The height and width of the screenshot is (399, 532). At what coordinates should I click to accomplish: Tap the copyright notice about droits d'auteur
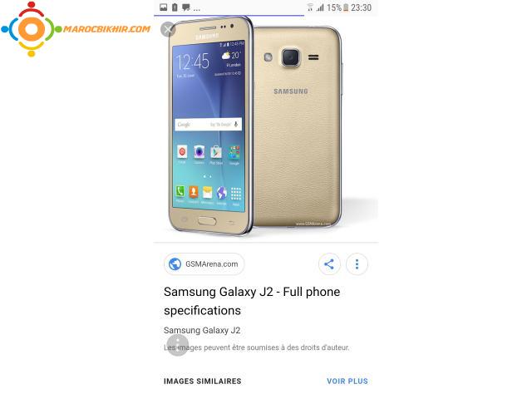click(x=257, y=347)
